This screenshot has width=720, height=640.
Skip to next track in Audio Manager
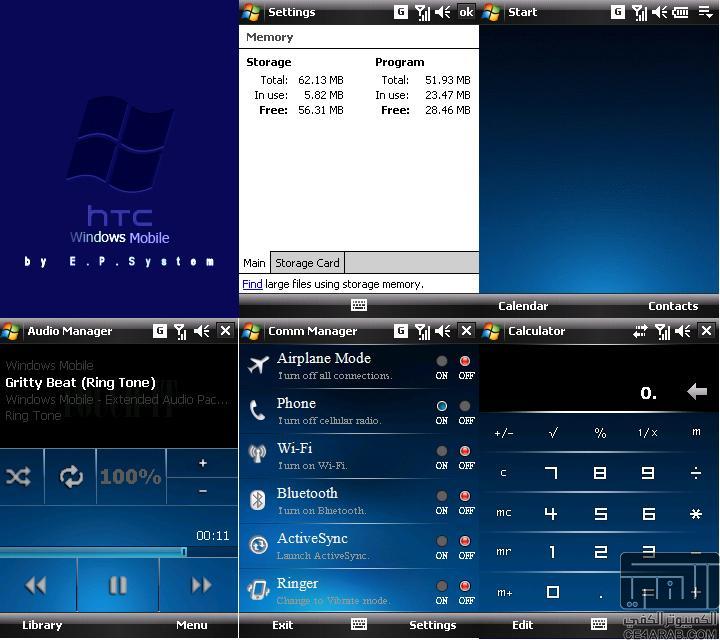coord(201,585)
